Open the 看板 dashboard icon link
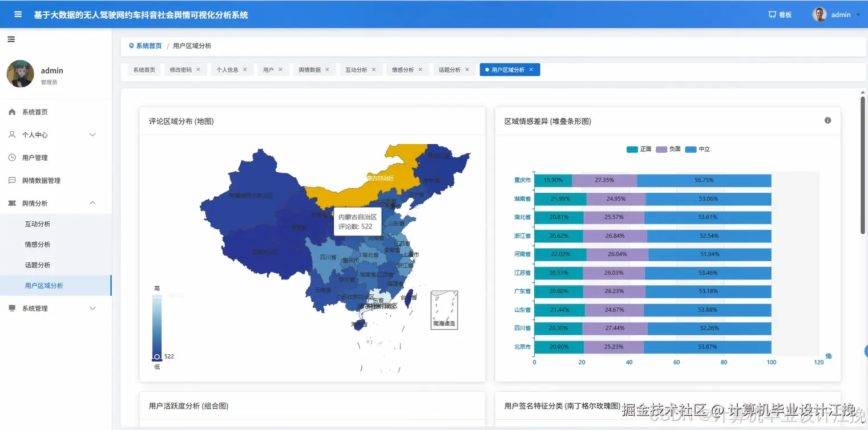868x430 pixels. point(780,15)
